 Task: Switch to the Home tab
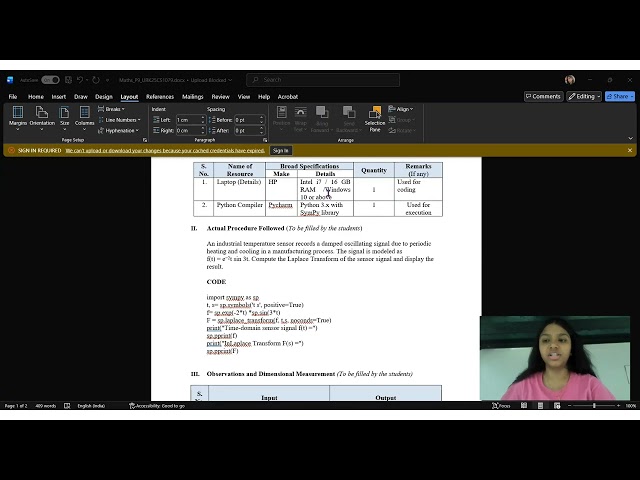[x=36, y=97]
